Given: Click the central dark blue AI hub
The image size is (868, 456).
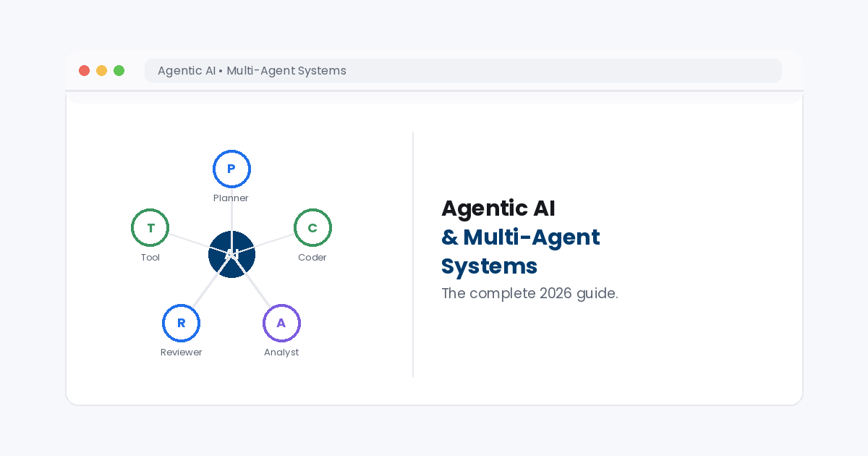Looking at the screenshot, I should (231, 254).
